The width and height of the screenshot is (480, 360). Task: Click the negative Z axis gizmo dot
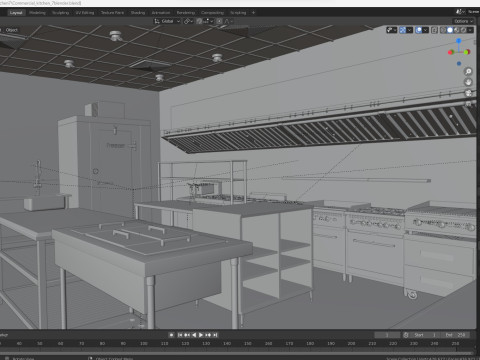point(459,63)
